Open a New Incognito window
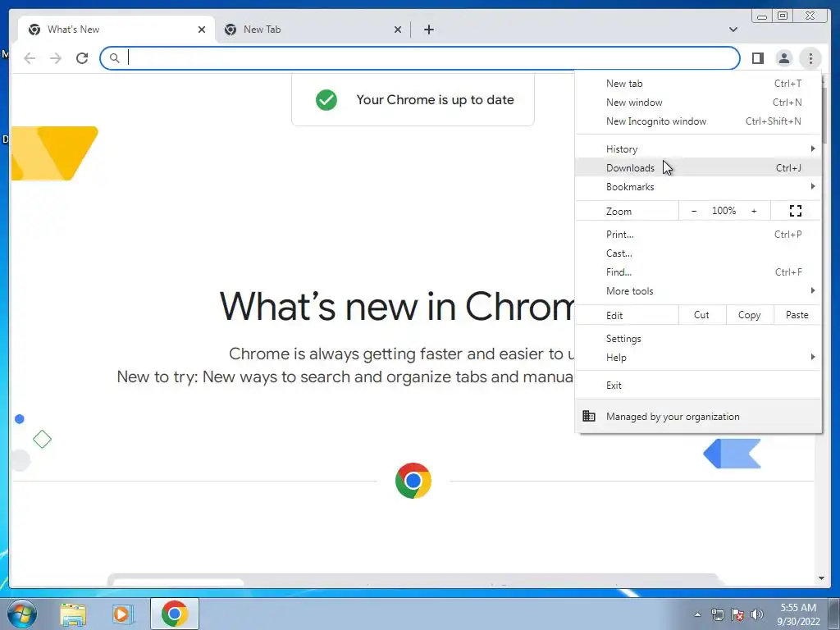The height and width of the screenshot is (630, 840). [698, 121]
